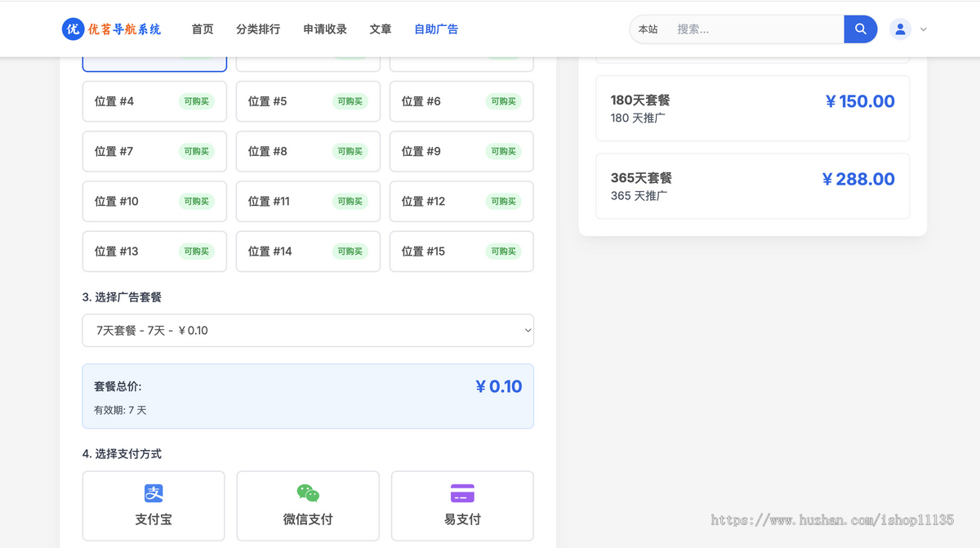
Task: Open the user avatar icon
Action: [900, 29]
